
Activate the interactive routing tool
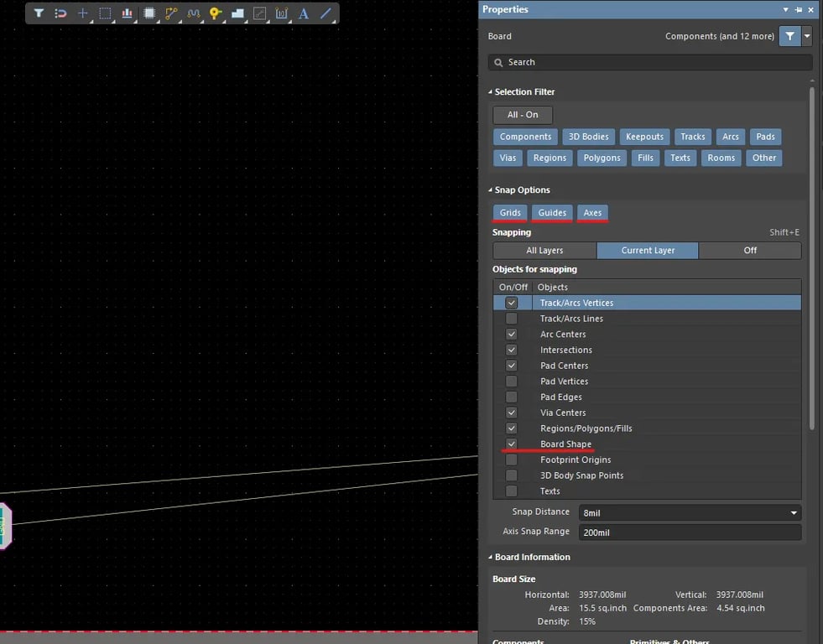[172, 13]
